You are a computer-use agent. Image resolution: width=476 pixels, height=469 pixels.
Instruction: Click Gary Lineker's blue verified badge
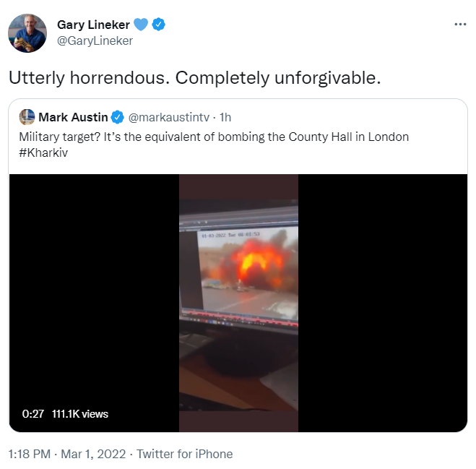[x=159, y=25]
